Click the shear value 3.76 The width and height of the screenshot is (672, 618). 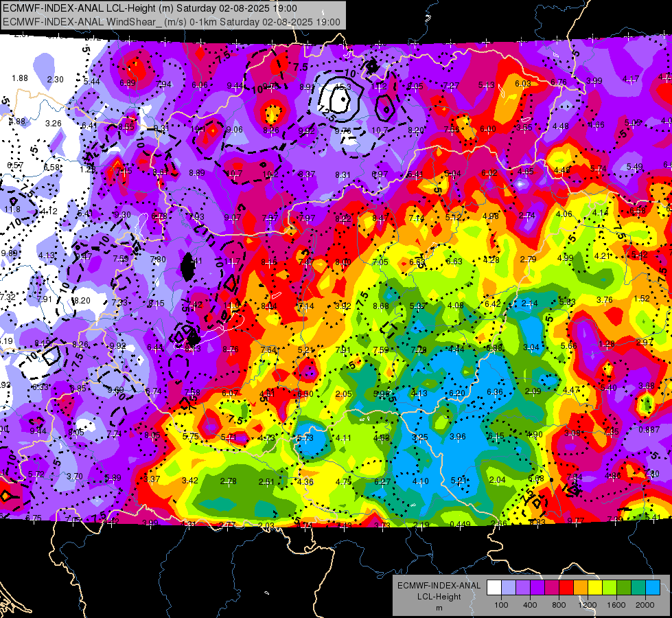(605, 300)
